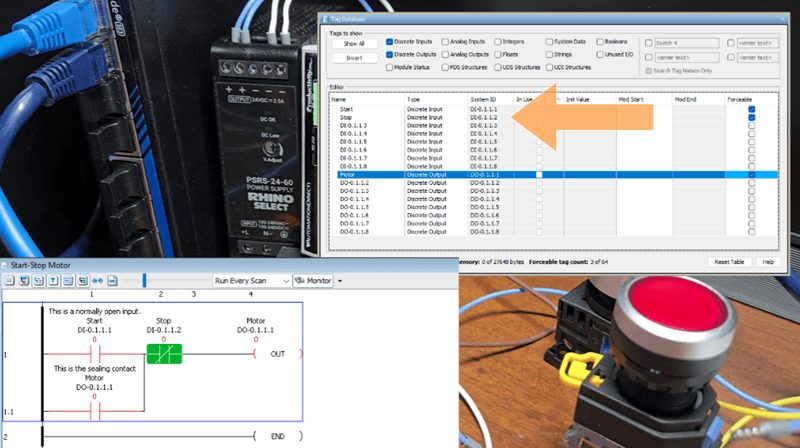
Task: Toggle Forceable on the selected Motor row
Action: click(752, 175)
